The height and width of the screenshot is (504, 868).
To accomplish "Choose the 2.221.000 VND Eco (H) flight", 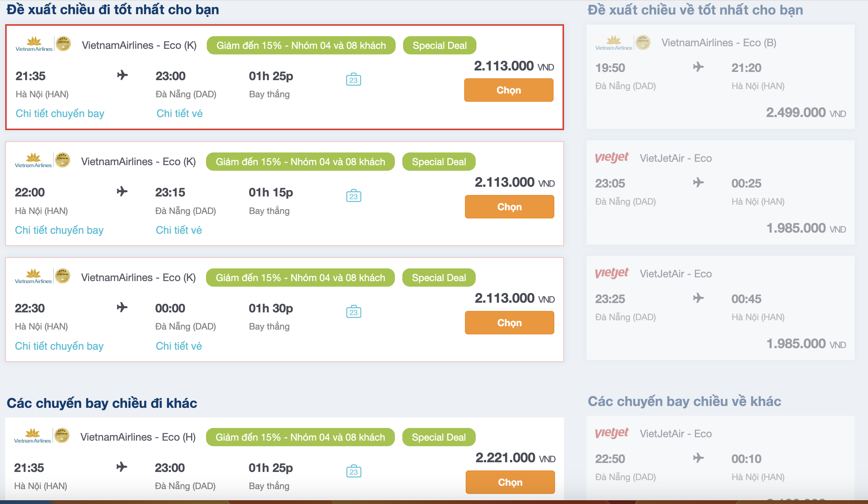I will (x=510, y=482).
